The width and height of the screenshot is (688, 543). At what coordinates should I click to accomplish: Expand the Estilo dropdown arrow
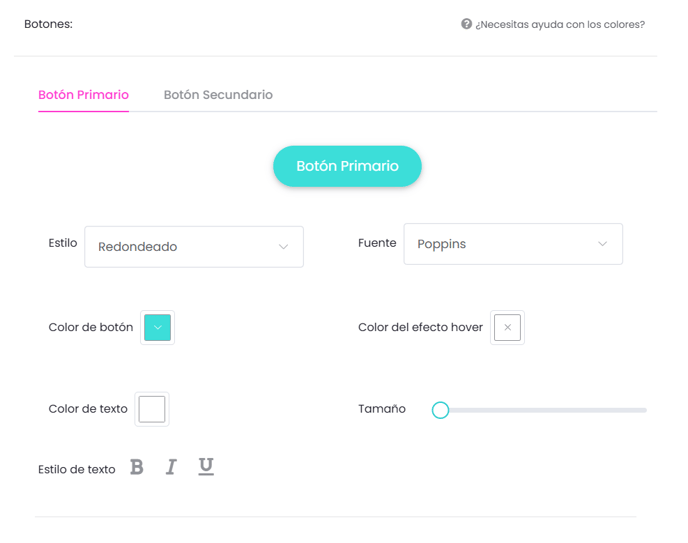point(283,247)
